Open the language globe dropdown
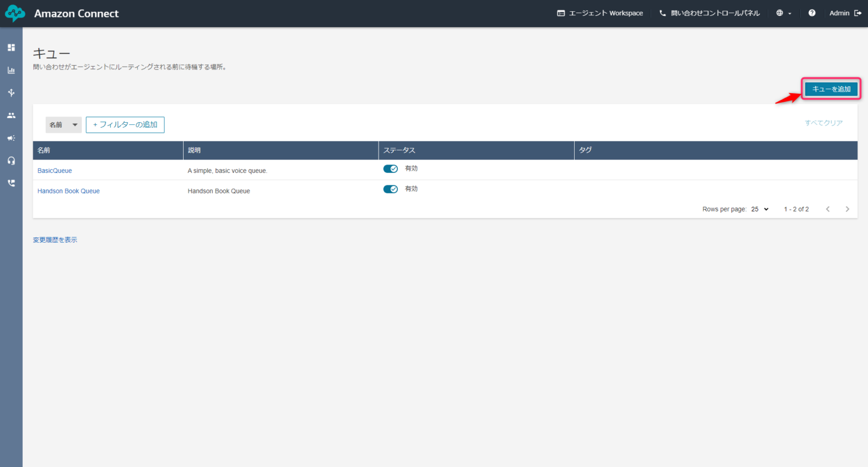This screenshot has width=868, height=467. tap(784, 12)
